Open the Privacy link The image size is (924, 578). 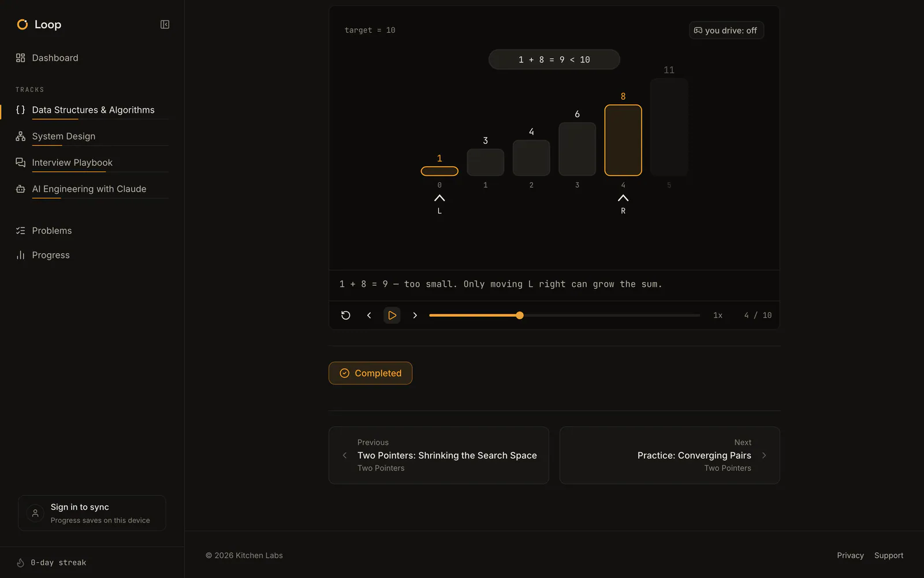click(851, 555)
